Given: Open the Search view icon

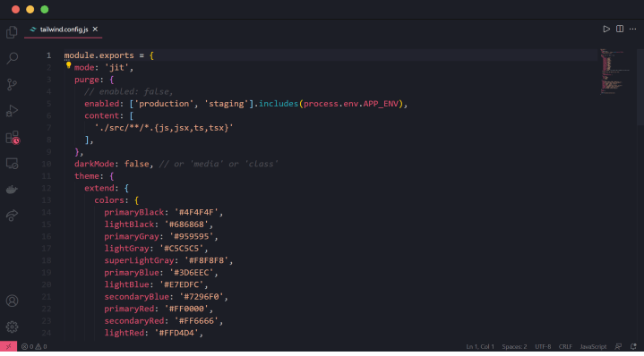Looking at the screenshot, I should click(12, 58).
